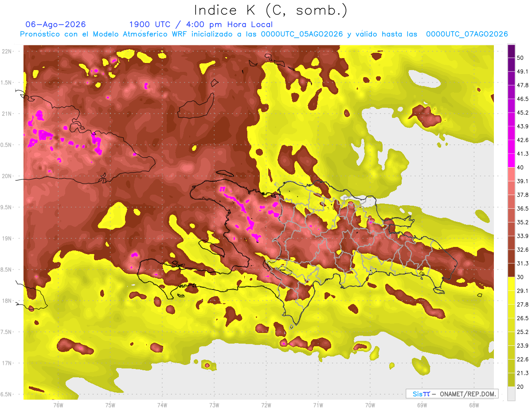532x411 pixels.
Task: Click the "71W" longitude axis label
Action: pyautogui.click(x=318, y=405)
